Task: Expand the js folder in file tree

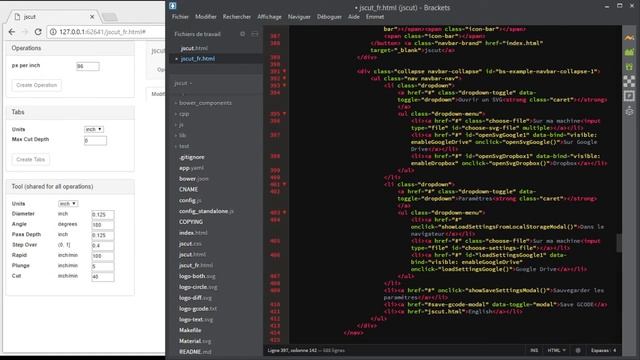Action: point(176,124)
